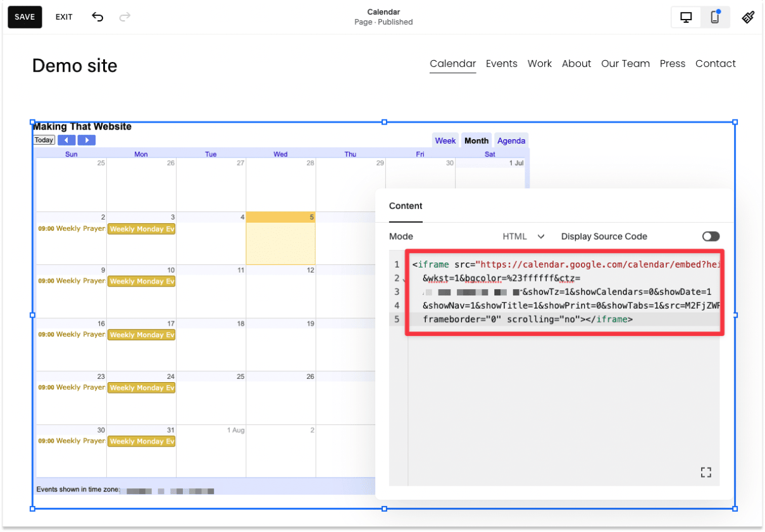765x532 pixels.
Task: Enable Display Source Code toggle
Action: point(710,236)
